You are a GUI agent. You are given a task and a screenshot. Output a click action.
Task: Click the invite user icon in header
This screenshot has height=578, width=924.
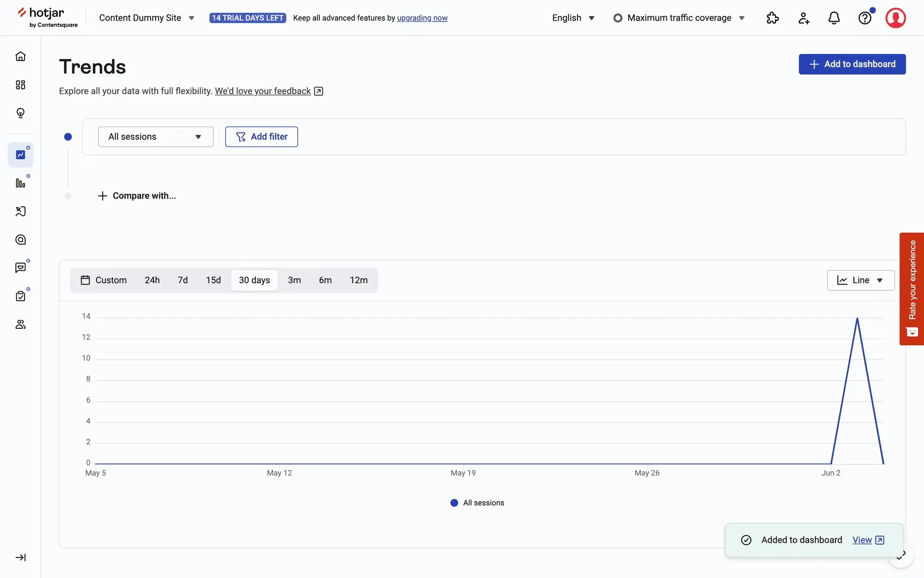[804, 18]
